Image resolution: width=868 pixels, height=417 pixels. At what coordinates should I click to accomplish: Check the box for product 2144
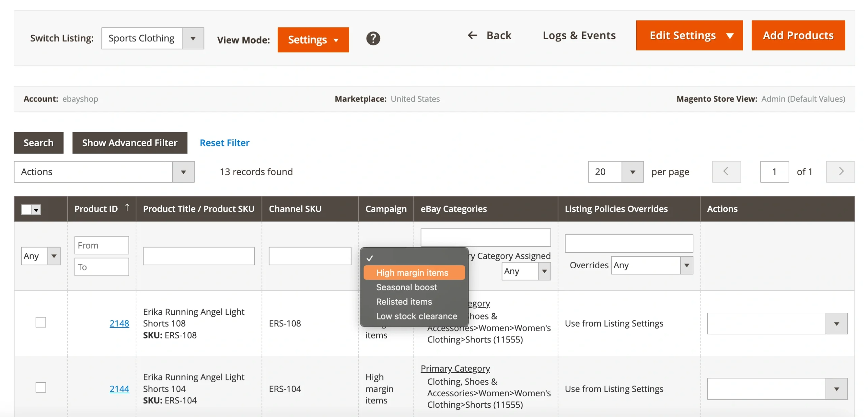[41, 387]
